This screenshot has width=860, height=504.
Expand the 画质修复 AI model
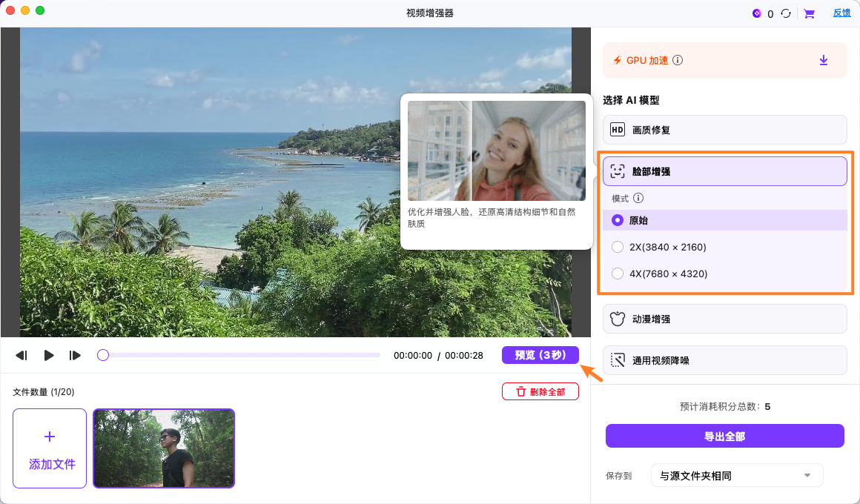coord(724,130)
